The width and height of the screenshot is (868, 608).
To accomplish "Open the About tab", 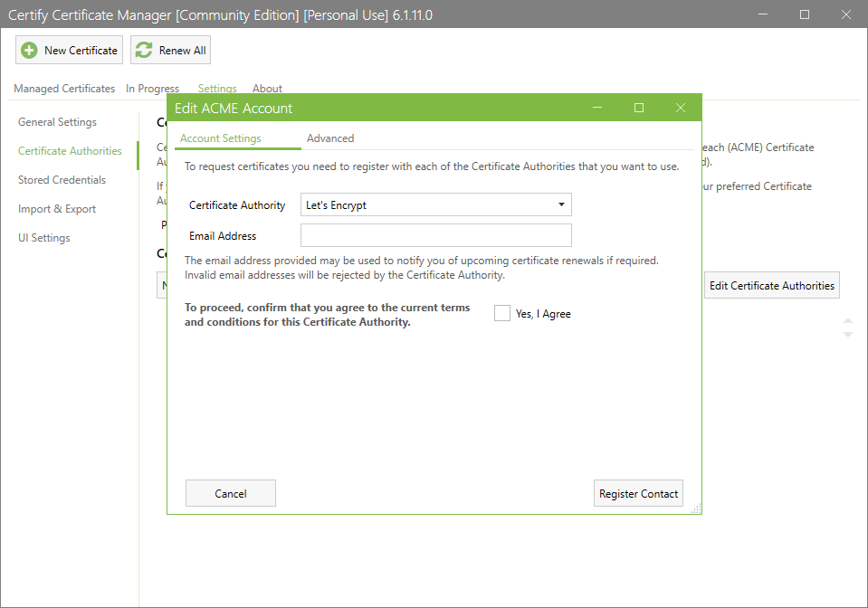I will pos(267,89).
